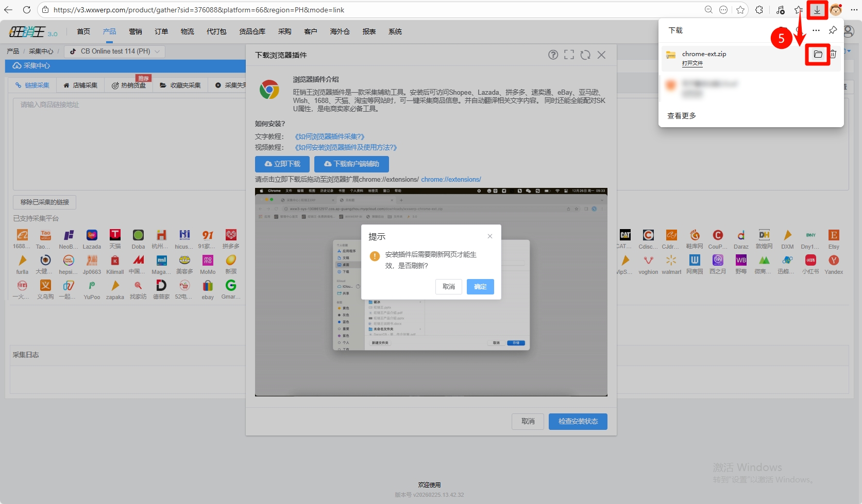The width and height of the screenshot is (862, 504).
Task: Open the browser downloads toolbar icon
Action: (x=817, y=10)
